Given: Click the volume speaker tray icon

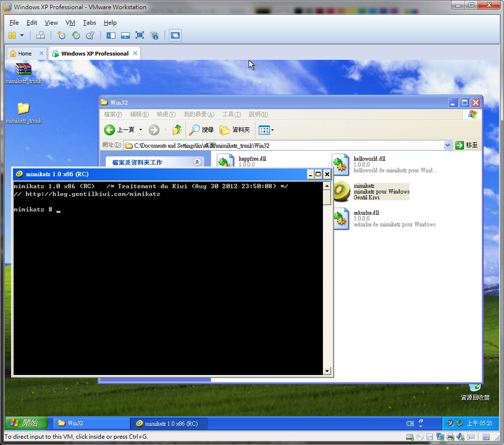Looking at the screenshot, I should pyautogui.click(x=450, y=423).
